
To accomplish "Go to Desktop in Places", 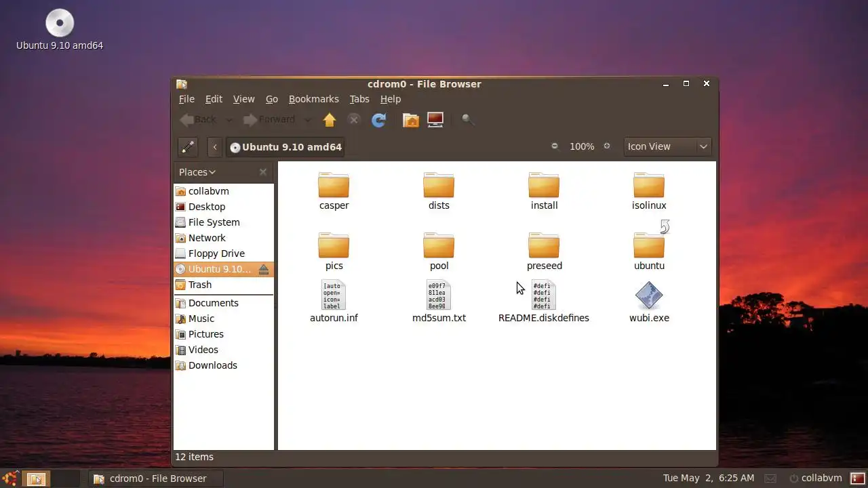I will coord(224,207).
